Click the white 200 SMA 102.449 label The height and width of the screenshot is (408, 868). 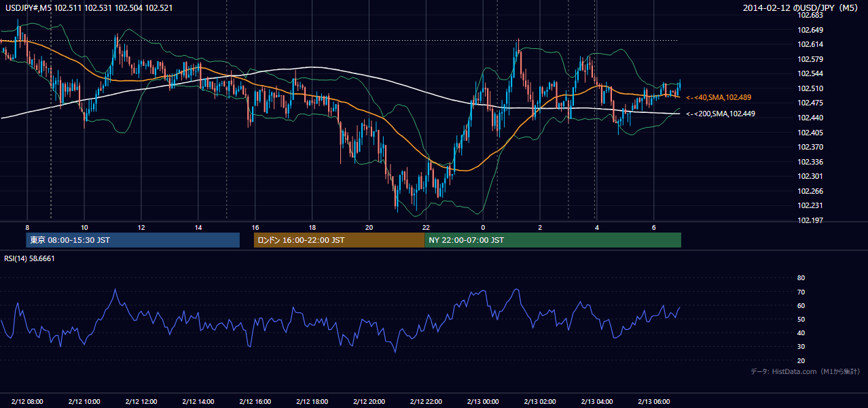click(x=721, y=114)
